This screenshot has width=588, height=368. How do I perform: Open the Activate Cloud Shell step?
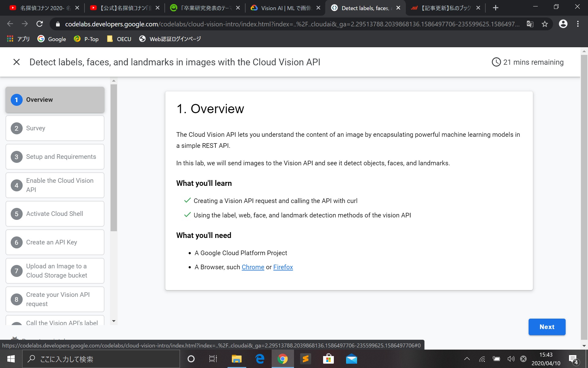coord(55,214)
